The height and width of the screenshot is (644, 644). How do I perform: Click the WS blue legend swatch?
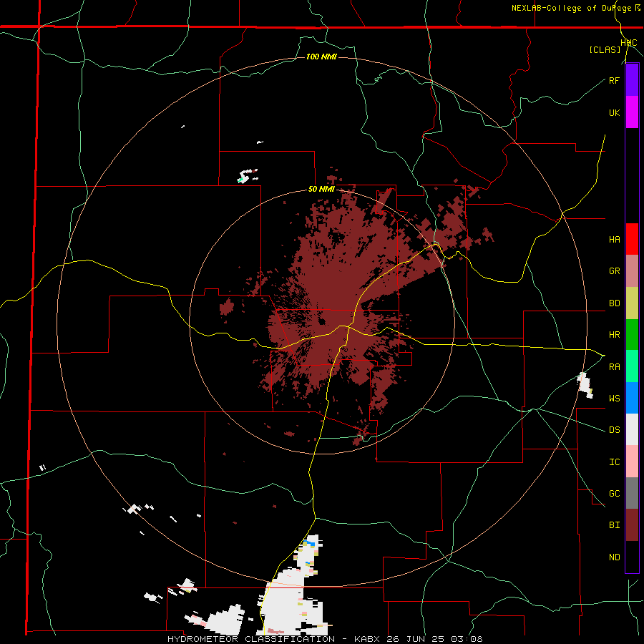click(632, 398)
